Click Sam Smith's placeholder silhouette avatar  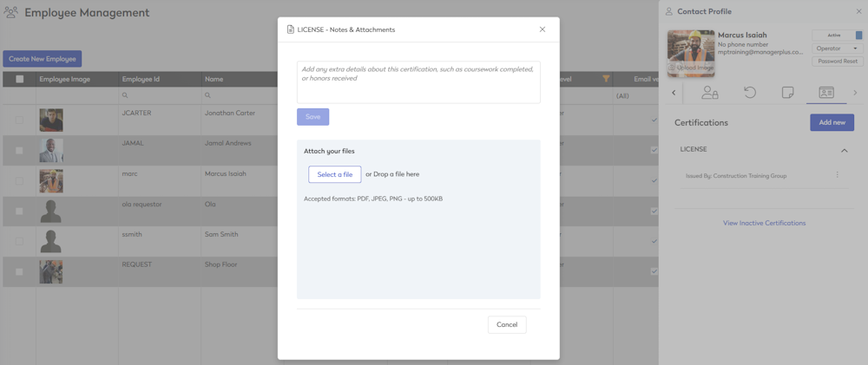tap(51, 242)
